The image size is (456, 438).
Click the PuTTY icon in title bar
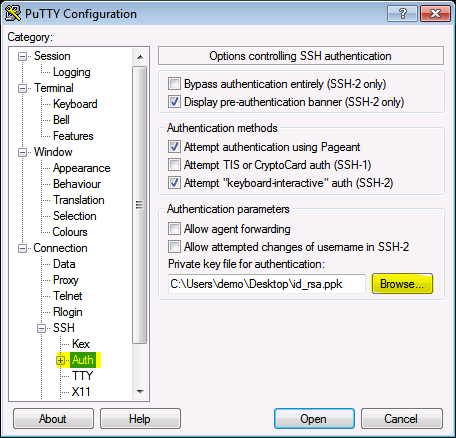coord(13,13)
